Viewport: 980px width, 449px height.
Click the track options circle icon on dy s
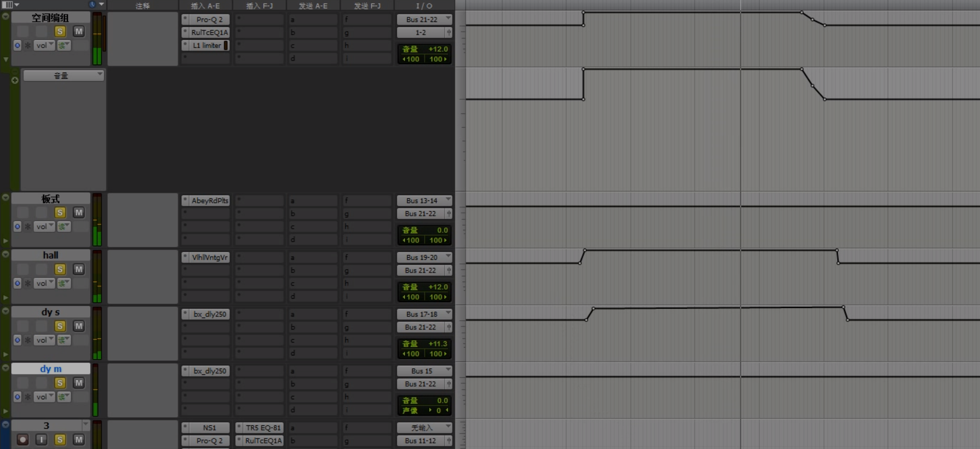[5, 311]
